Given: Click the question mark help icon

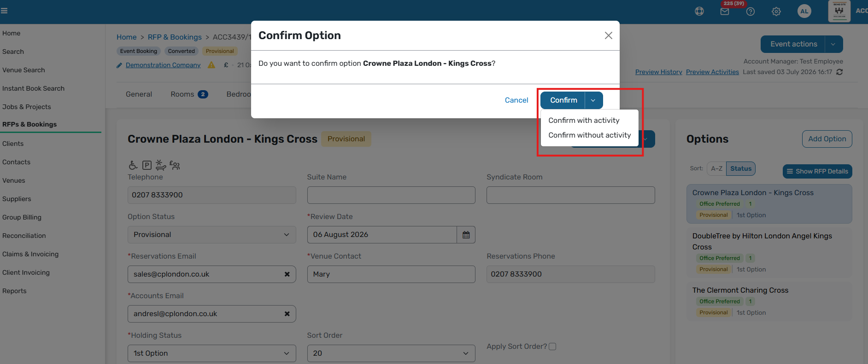Looking at the screenshot, I should pos(751,12).
